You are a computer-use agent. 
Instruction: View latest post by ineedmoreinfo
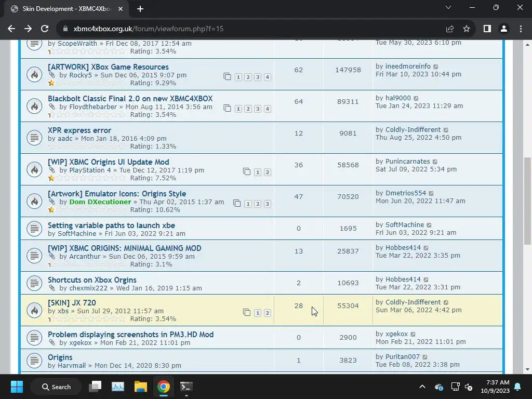point(436,67)
